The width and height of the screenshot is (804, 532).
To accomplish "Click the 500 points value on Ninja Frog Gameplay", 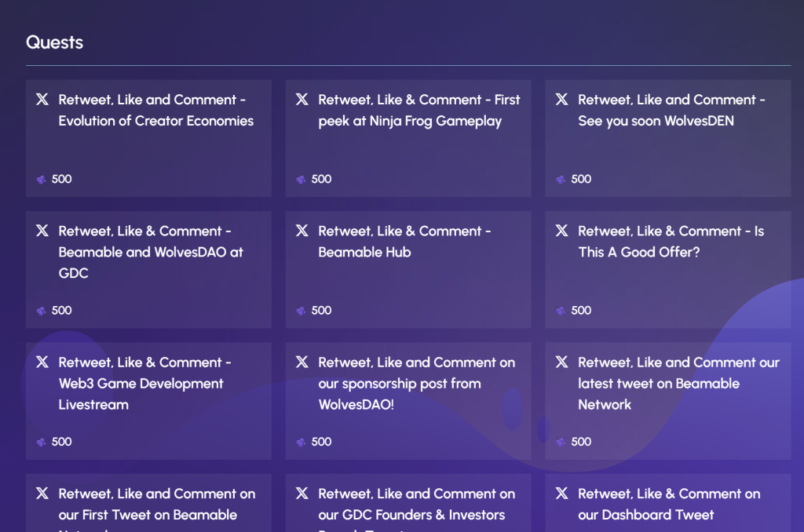I will tap(321, 179).
